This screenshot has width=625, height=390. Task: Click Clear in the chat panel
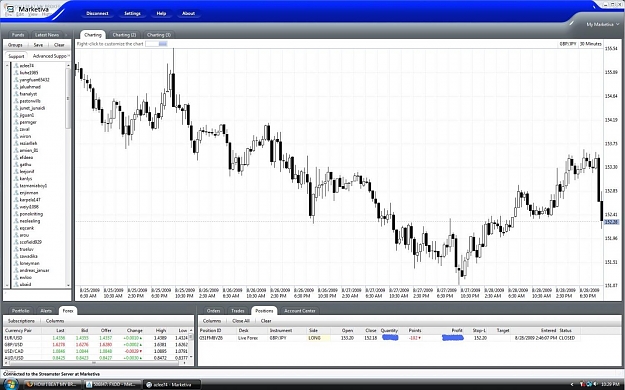[x=59, y=45]
